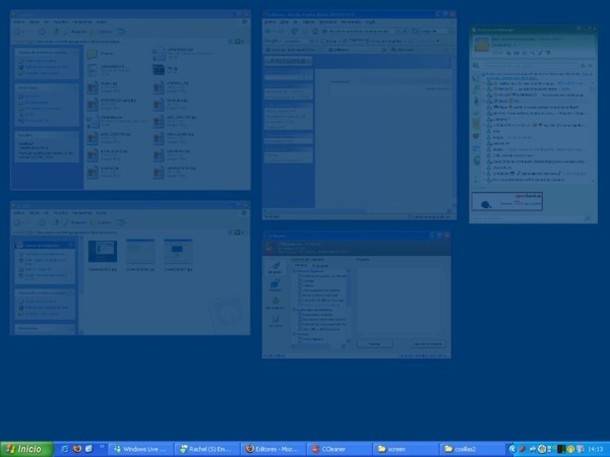Click the CCleaner options sidebar icon
The height and width of the screenshot is (457, 610).
[x=275, y=320]
